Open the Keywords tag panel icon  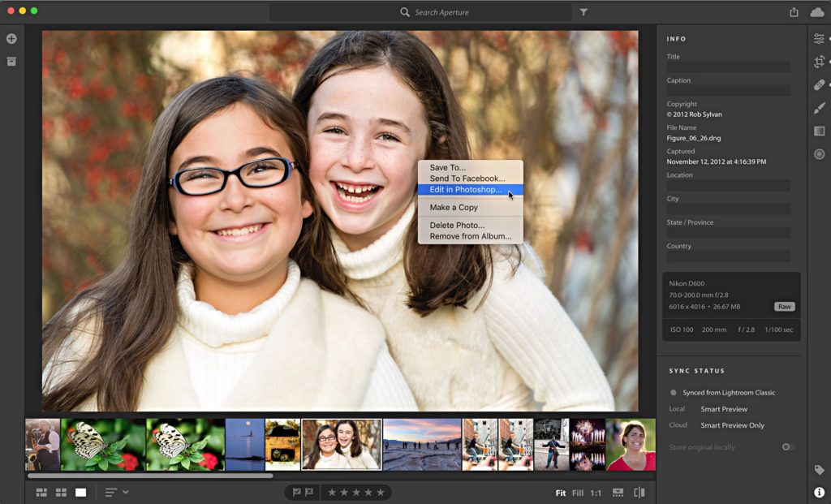tap(819, 470)
